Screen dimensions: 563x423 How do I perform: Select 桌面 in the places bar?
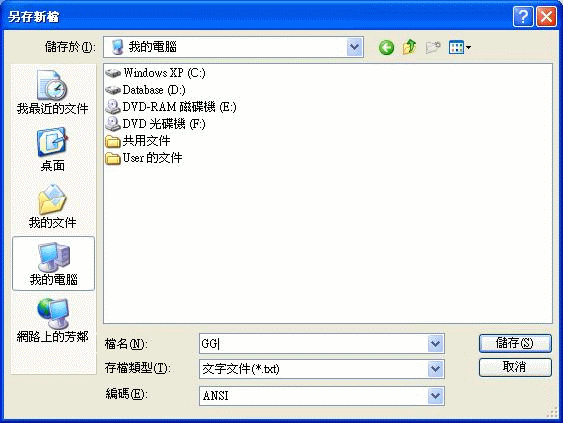[52, 150]
